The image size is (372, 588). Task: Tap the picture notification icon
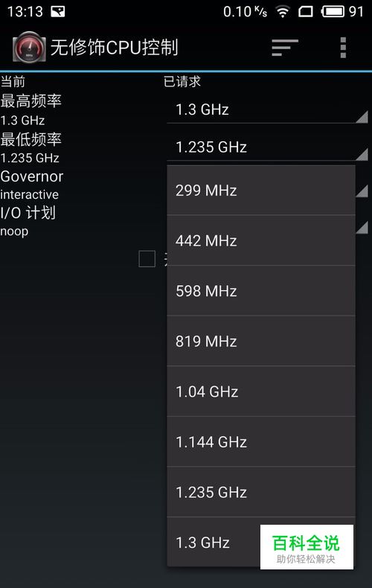coord(58,12)
